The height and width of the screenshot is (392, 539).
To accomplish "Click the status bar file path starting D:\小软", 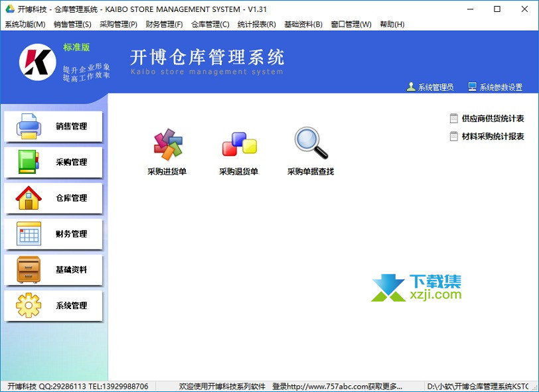I will click(478, 387).
